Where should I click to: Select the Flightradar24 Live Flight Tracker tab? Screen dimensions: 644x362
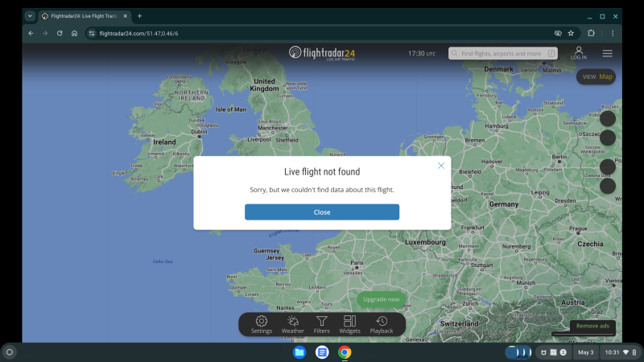[x=85, y=16]
